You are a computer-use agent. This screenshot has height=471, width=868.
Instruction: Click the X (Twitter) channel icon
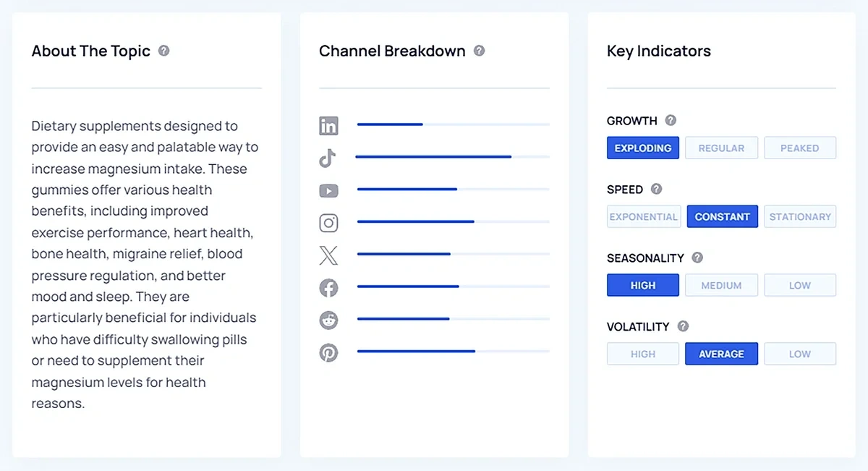pos(328,255)
